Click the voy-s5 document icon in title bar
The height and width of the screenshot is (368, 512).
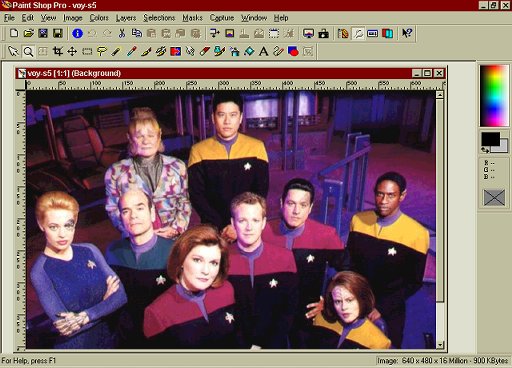[x=22, y=73]
